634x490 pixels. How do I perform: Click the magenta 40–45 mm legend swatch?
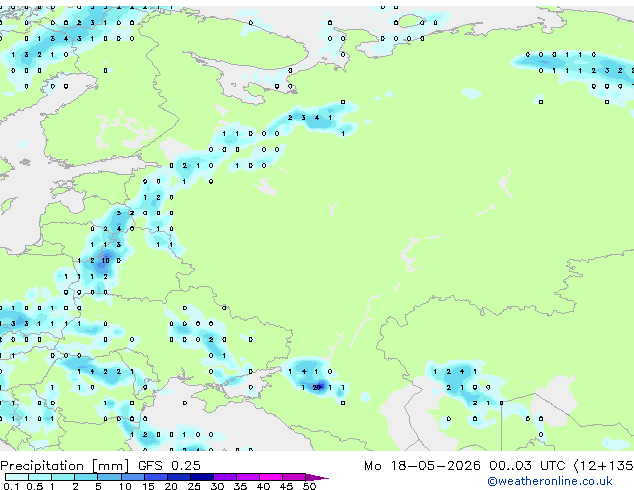pos(271,477)
